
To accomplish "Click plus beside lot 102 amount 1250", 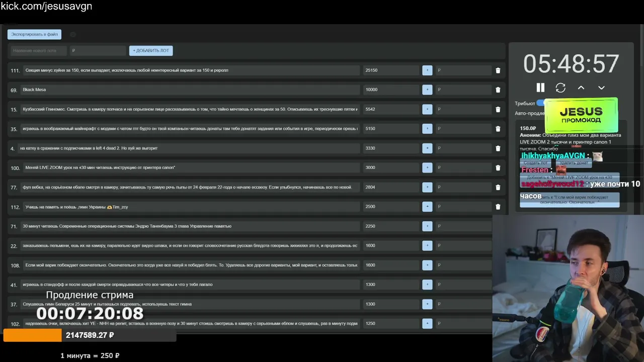I will coord(427,323).
